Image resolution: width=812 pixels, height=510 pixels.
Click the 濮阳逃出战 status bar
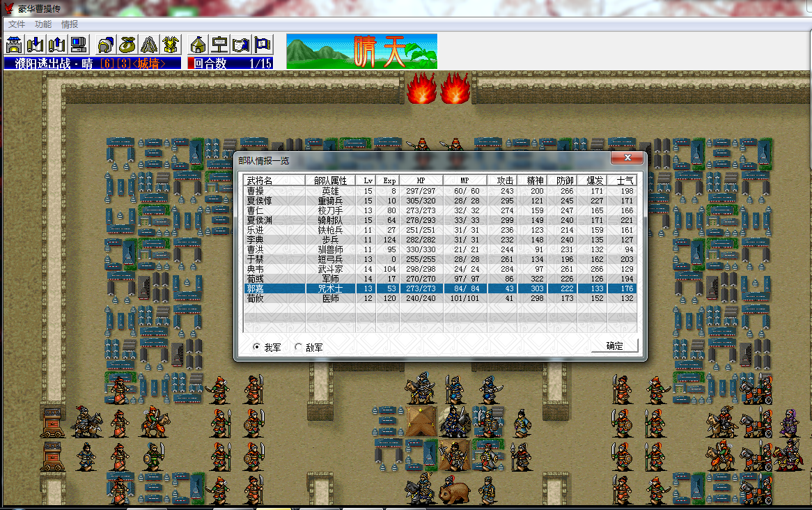pos(92,63)
